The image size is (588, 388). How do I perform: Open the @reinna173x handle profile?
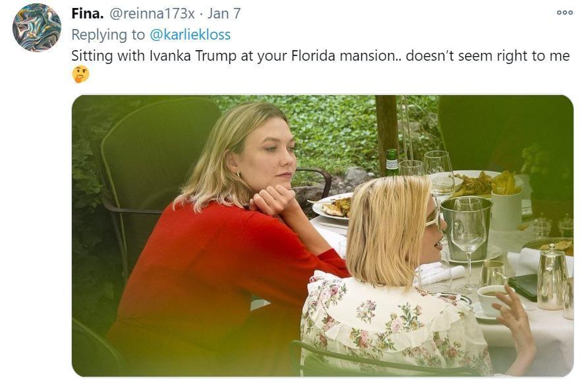pos(152,13)
